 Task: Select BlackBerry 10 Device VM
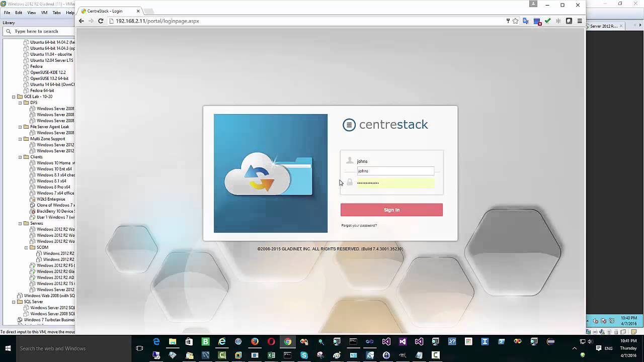(55, 211)
